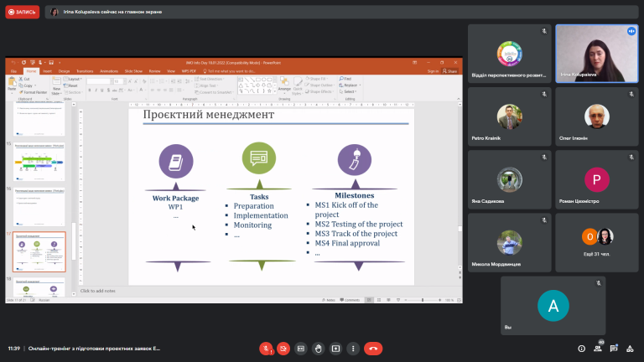Click the Quick Styles button
This screenshot has height=362, width=644.
click(298, 85)
